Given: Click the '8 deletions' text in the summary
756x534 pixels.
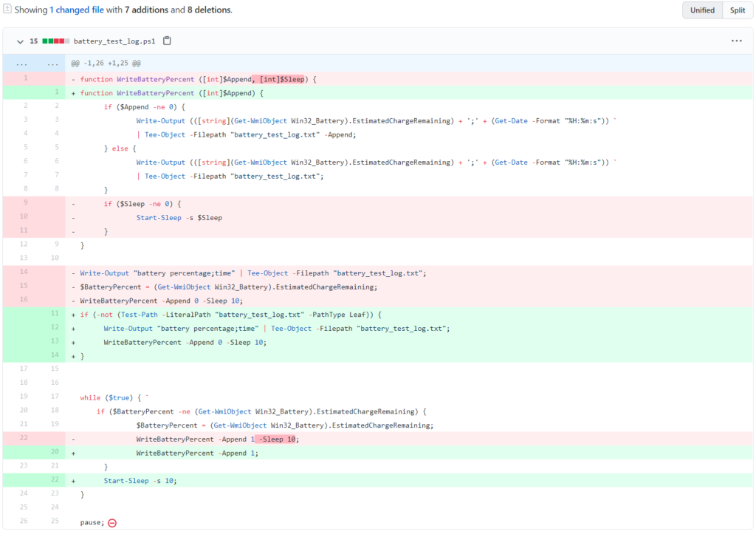Looking at the screenshot, I should [x=209, y=10].
